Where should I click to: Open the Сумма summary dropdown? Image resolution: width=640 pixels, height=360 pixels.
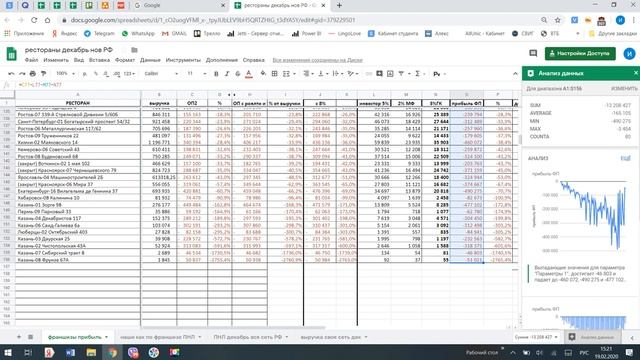pyautogui.click(x=536, y=337)
